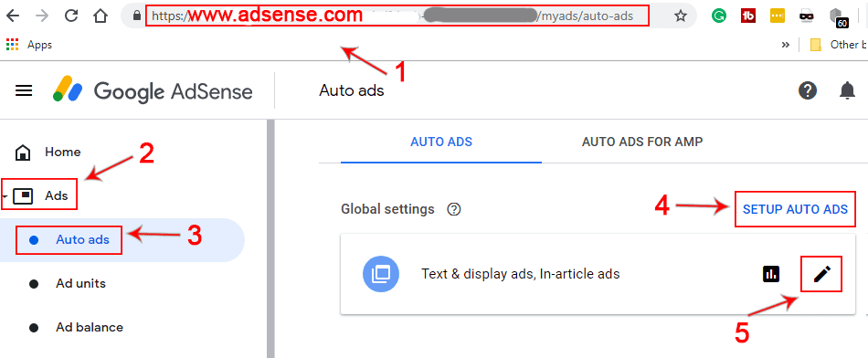Bookmark this page with the star
Screen dimensions: 868x358
[x=680, y=16]
